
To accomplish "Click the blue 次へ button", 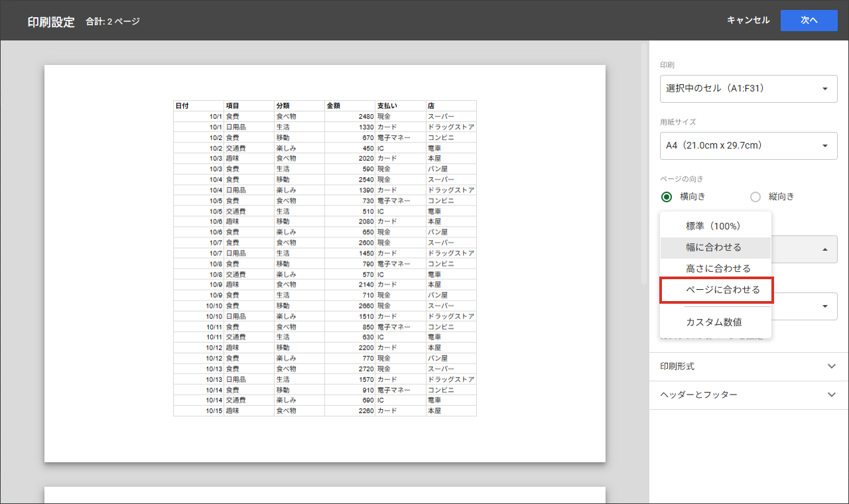I will coord(809,21).
